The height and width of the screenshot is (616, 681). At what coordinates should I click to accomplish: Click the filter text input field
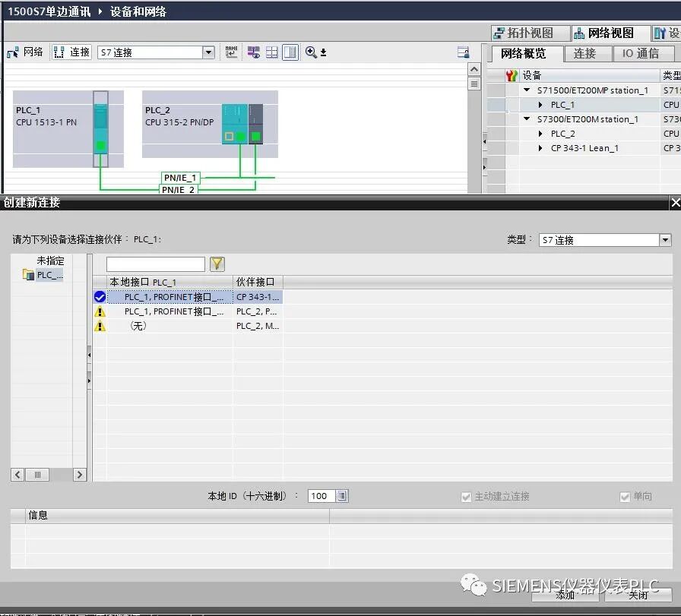point(156,264)
